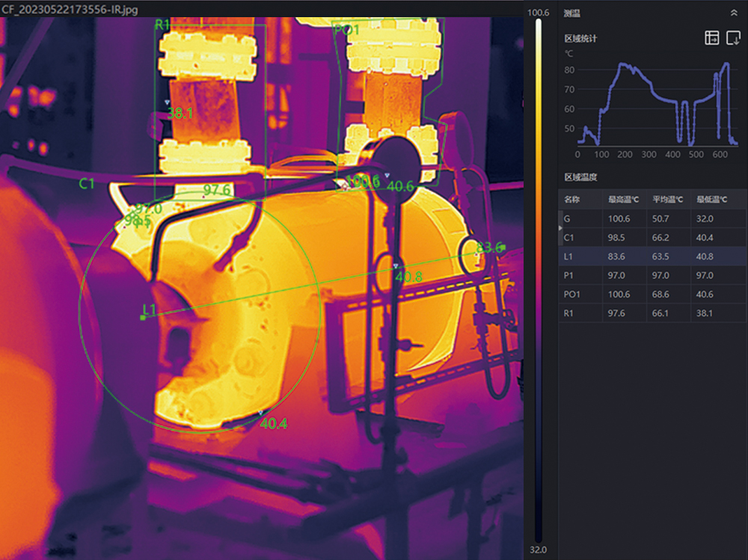Image resolution: width=748 pixels, height=560 pixels.
Task: Click the 平均温℃ column header
Action: click(667, 200)
